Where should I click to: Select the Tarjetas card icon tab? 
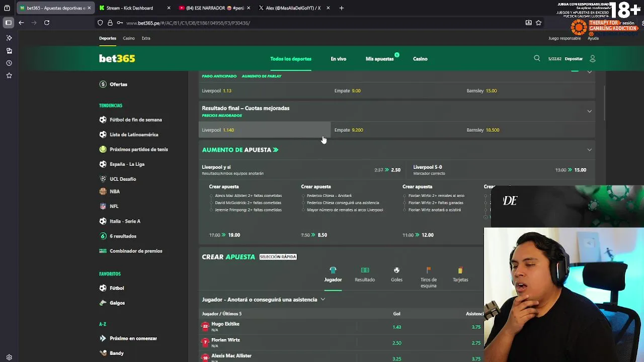pos(460,270)
